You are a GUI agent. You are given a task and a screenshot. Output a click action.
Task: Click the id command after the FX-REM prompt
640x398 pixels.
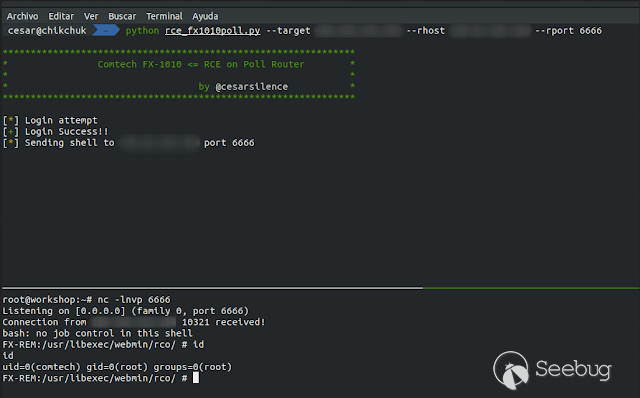(x=198, y=345)
